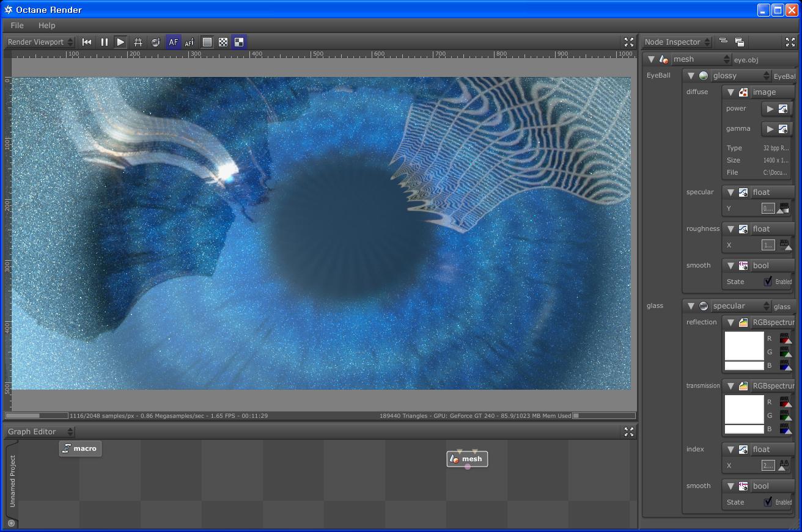Open the specular material type dropdown
The width and height of the screenshot is (802, 532).
[x=740, y=306]
